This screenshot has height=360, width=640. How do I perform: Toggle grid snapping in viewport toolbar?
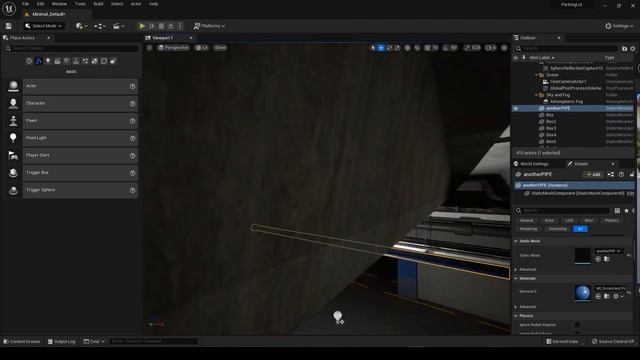coord(427,48)
